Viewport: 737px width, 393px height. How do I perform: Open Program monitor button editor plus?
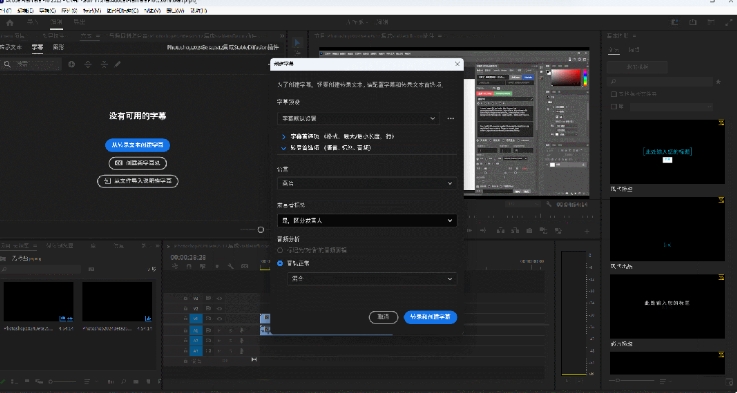587,231
